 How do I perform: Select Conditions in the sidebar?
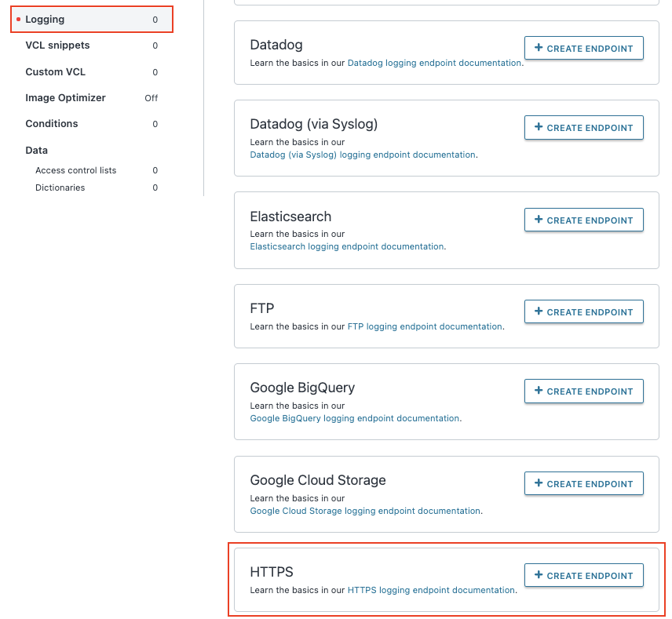coord(51,123)
